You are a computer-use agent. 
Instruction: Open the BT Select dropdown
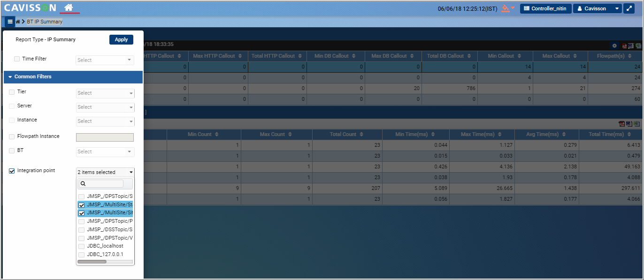point(105,151)
